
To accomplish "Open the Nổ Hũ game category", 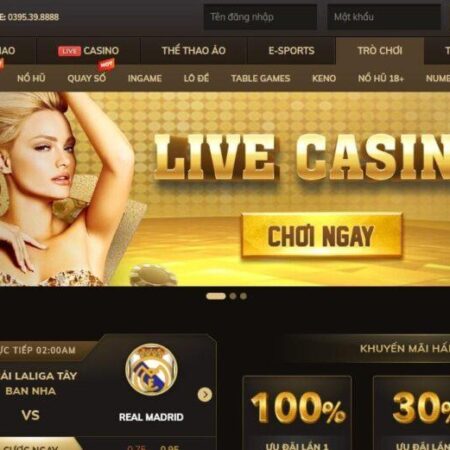I will coord(31,78).
